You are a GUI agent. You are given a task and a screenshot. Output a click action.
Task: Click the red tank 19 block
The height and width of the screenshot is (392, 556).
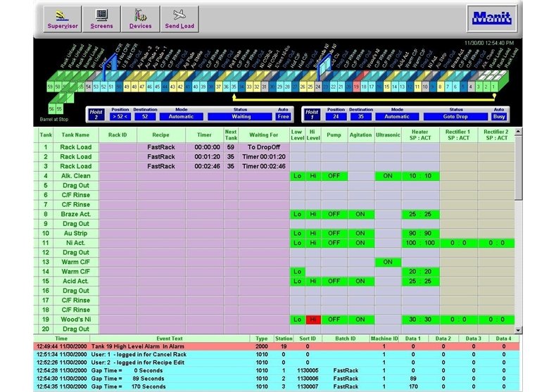pyautogui.click(x=356, y=86)
